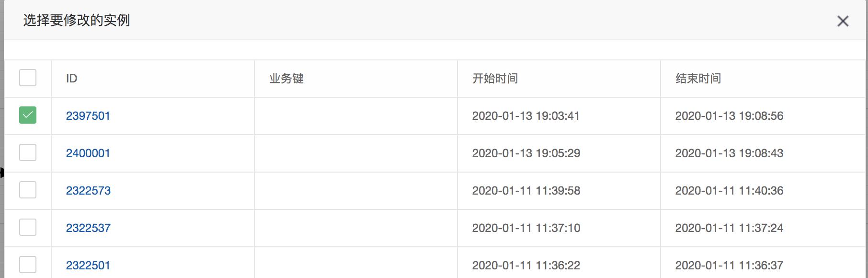Select end time cell 2020-01-13 19:08:43

[x=730, y=153]
